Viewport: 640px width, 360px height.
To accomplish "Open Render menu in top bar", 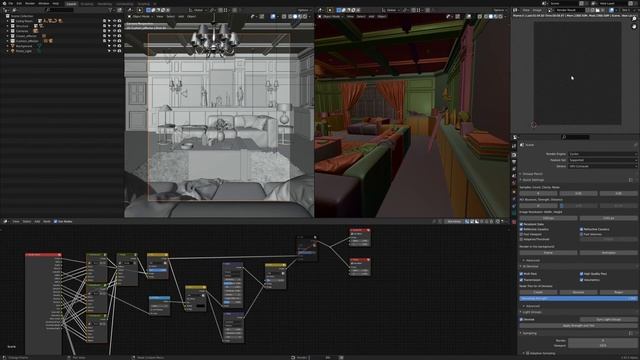I will pyautogui.click(x=30, y=3).
